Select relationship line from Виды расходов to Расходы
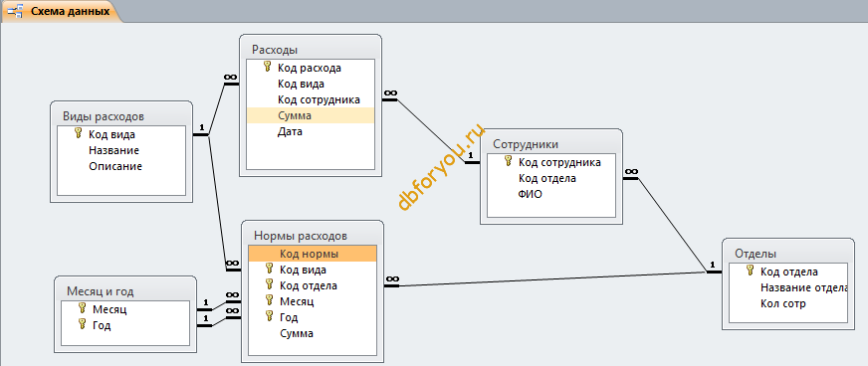The image size is (868, 366). (216, 109)
